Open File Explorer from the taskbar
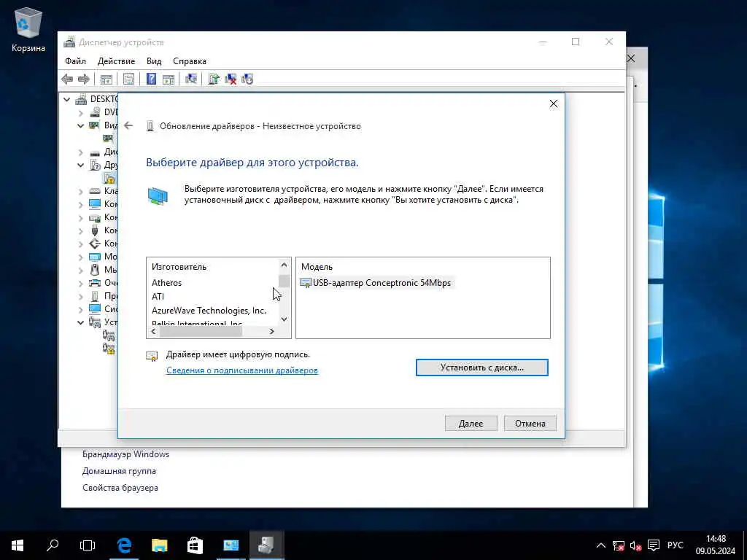The image size is (747, 560). coord(160,545)
